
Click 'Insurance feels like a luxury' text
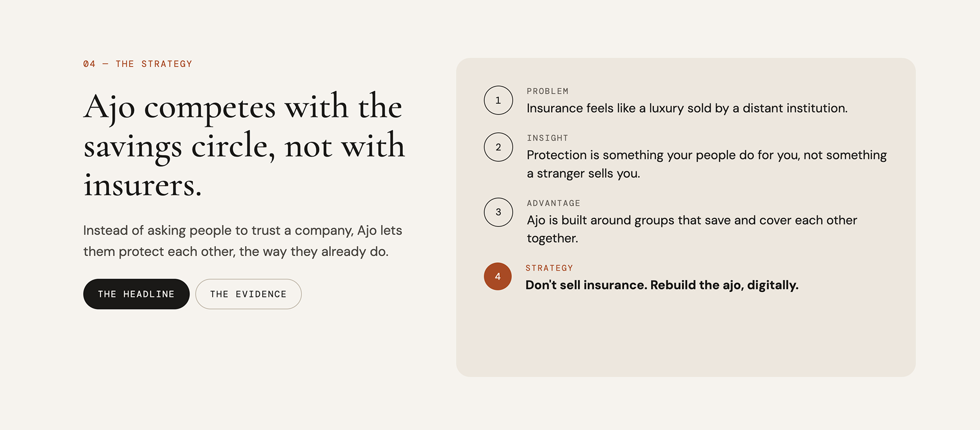pos(687,108)
